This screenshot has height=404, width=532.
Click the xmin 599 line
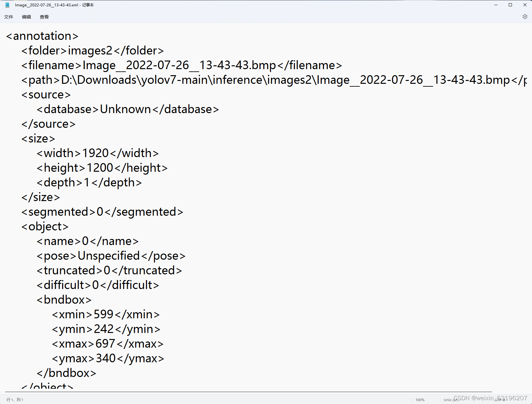[x=106, y=314]
